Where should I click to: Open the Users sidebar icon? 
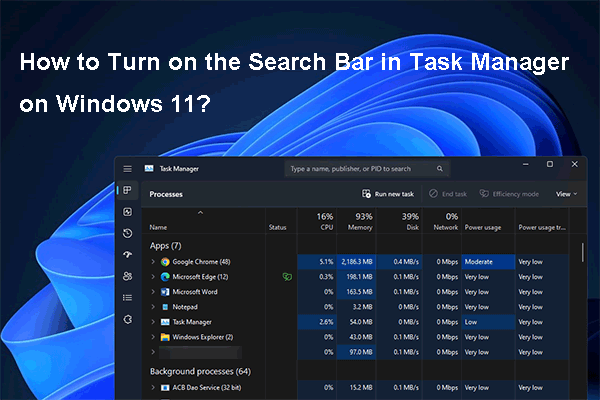tap(127, 276)
